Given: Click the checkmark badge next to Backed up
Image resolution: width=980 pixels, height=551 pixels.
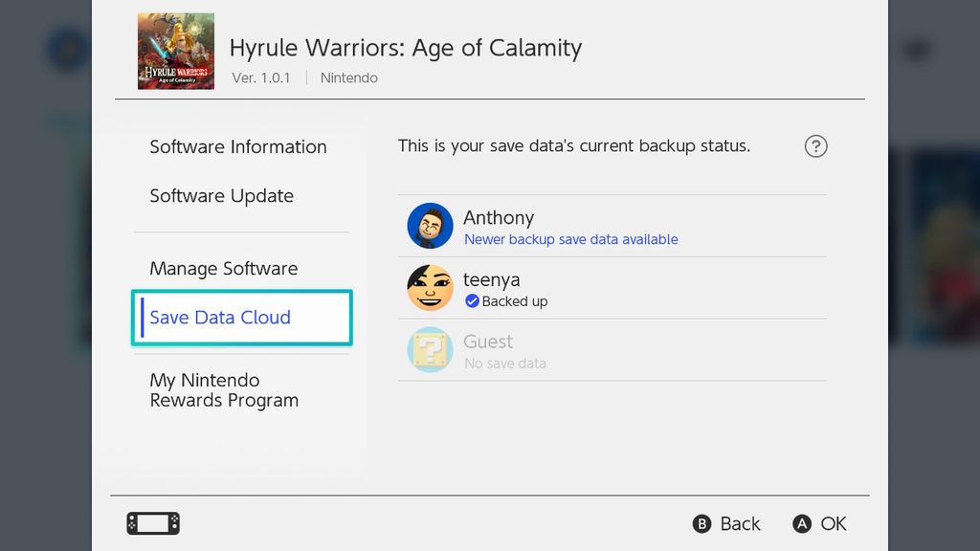Looking at the screenshot, I should [x=471, y=299].
